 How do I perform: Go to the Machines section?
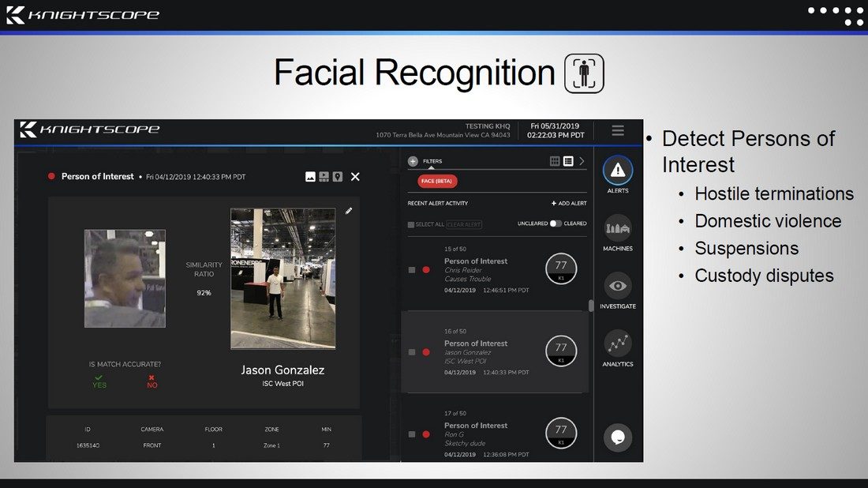point(618,233)
